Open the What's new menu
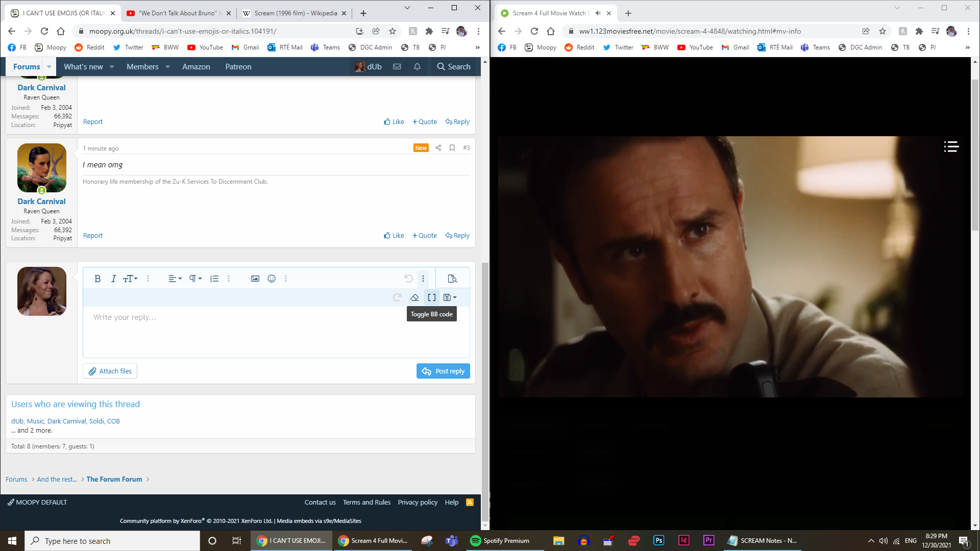Viewport: 980px width, 551px height. click(83, 67)
